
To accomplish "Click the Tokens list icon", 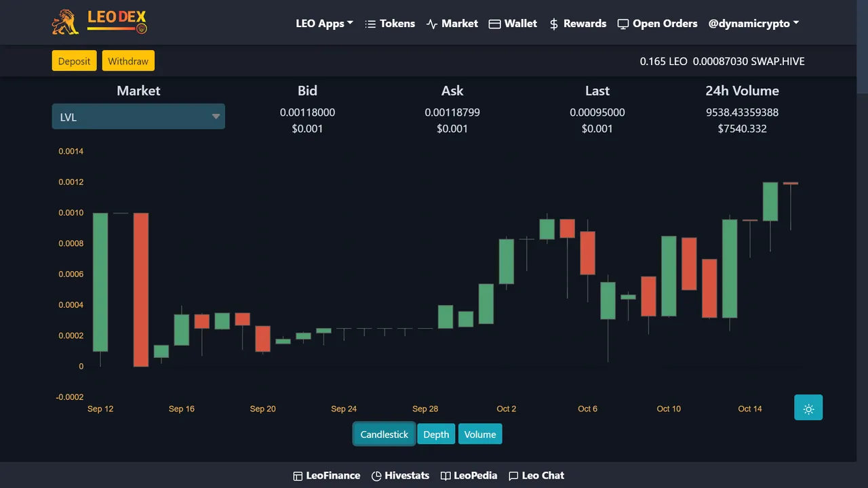I will [370, 24].
